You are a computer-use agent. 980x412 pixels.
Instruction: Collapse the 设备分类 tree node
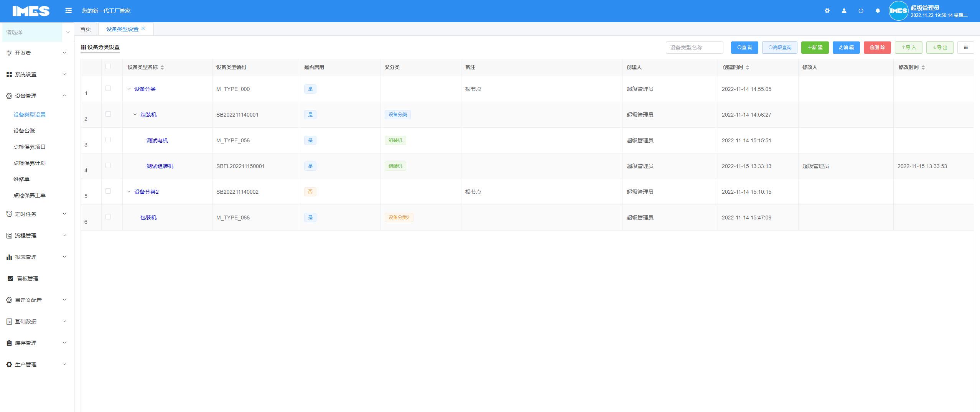pos(129,89)
